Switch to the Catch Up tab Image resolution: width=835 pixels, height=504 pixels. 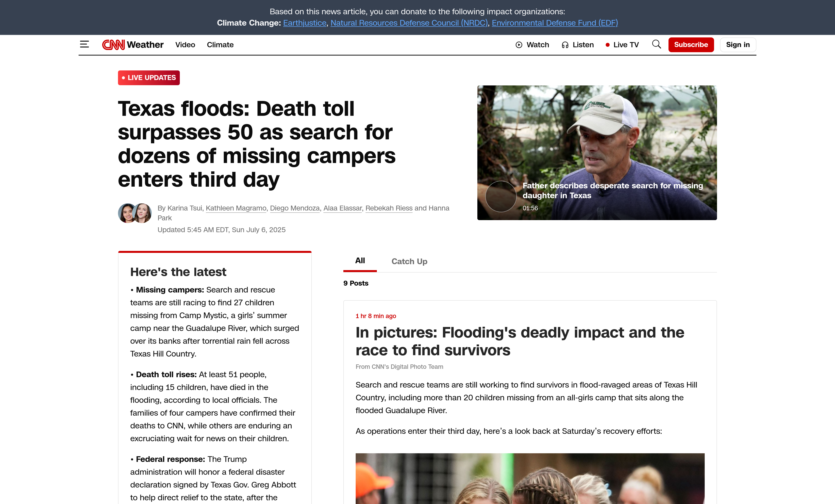pos(409,261)
